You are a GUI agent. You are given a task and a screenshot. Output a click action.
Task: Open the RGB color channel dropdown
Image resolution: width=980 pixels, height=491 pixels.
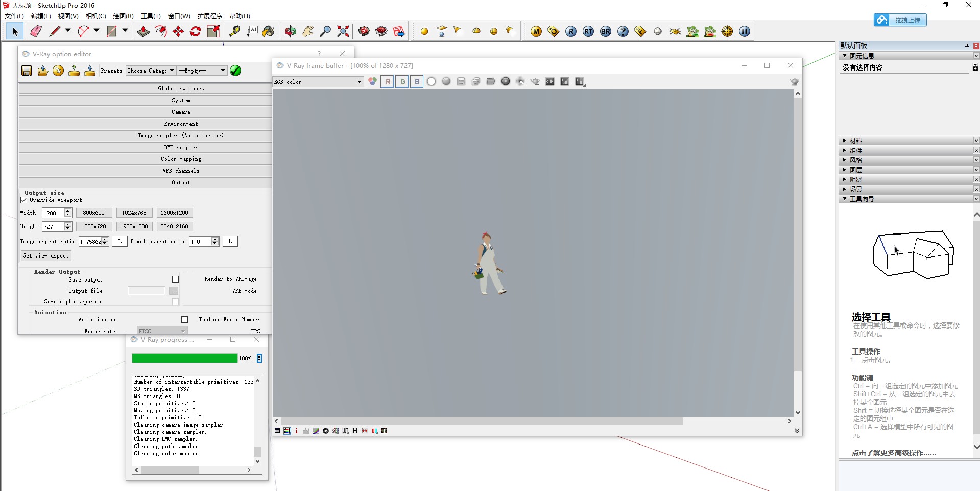pos(318,82)
